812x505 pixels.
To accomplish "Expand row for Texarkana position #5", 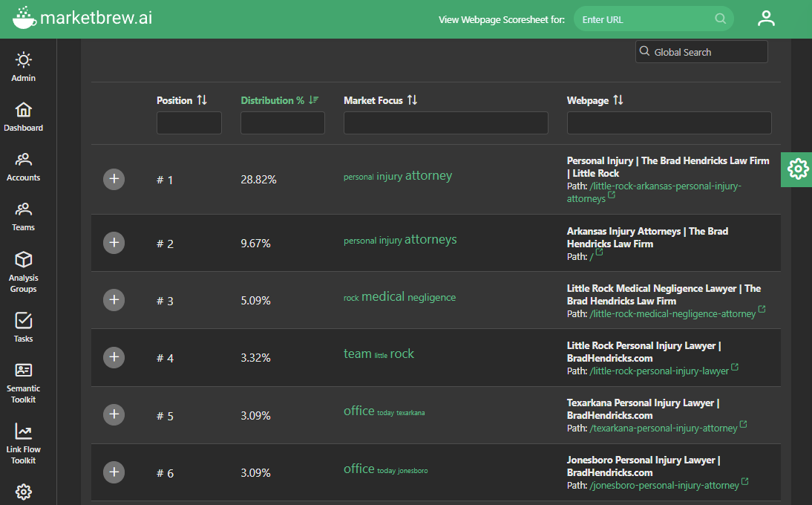I will point(114,414).
